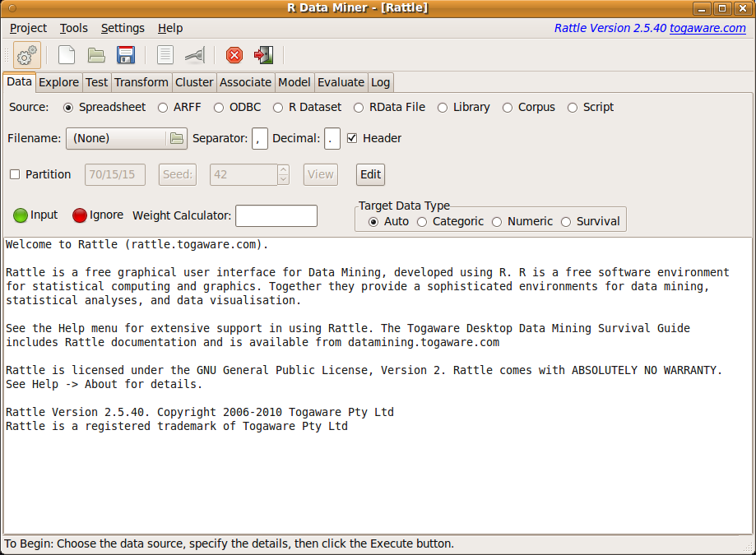Click the Execute gear icon
The height and width of the screenshot is (555, 756).
(27, 55)
